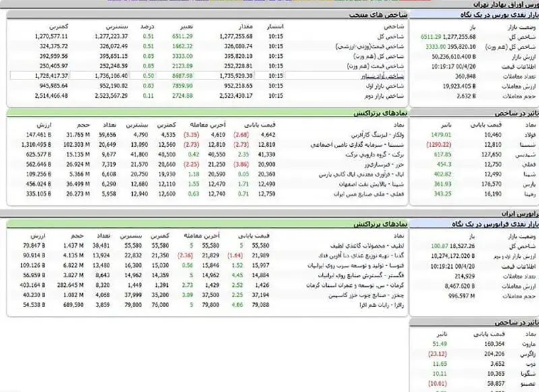Viewport: 539px width, 392px height.
Task: Click Fara Bourse market value 10,274,172.020 B
Action: tap(453, 256)
